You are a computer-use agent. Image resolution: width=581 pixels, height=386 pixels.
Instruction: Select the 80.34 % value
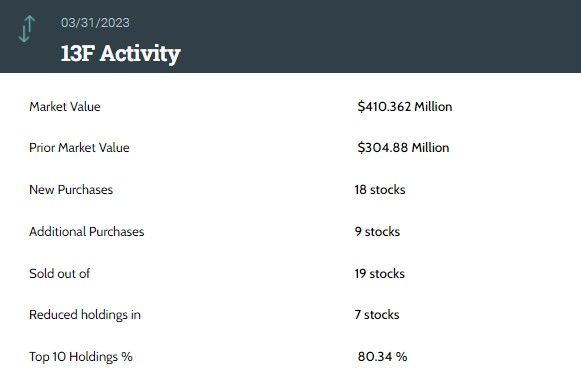pyautogui.click(x=382, y=356)
